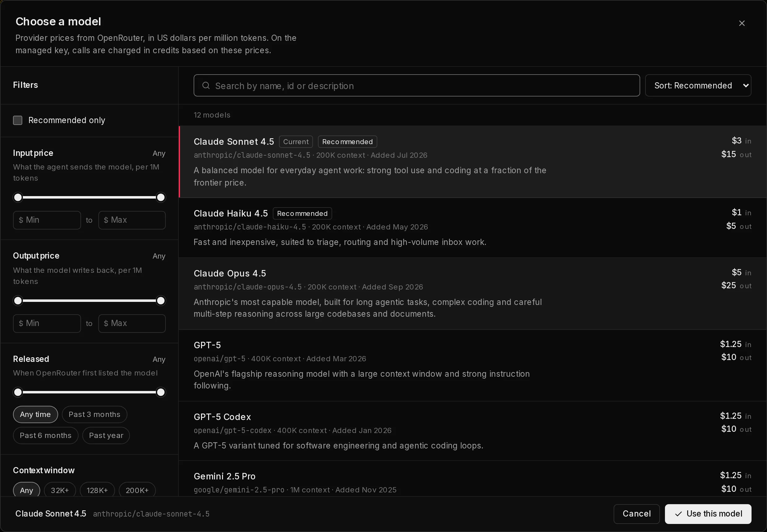The width and height of the screenshot is (767, 532).
Task: Click Input price Min field
Action: (47, 220)
